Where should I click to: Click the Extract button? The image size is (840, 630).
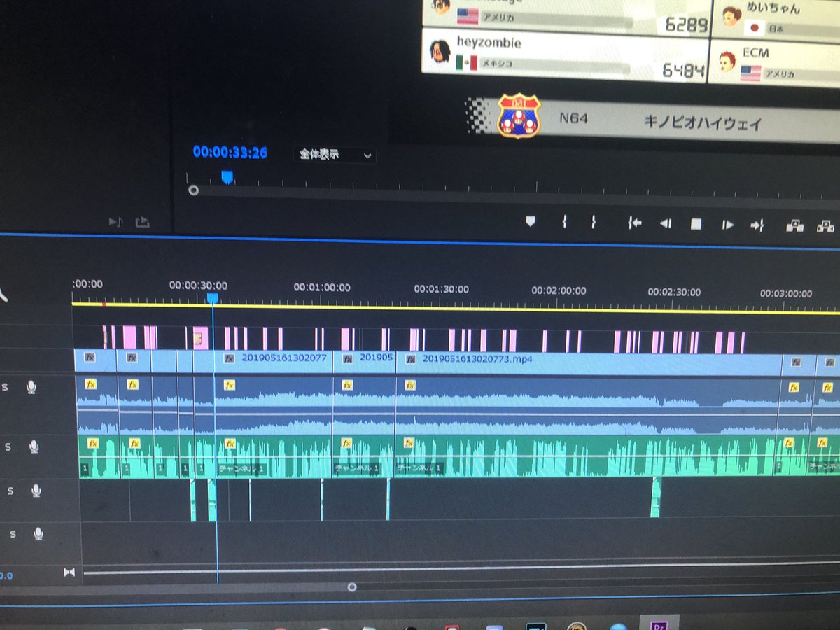pos(825,225)
